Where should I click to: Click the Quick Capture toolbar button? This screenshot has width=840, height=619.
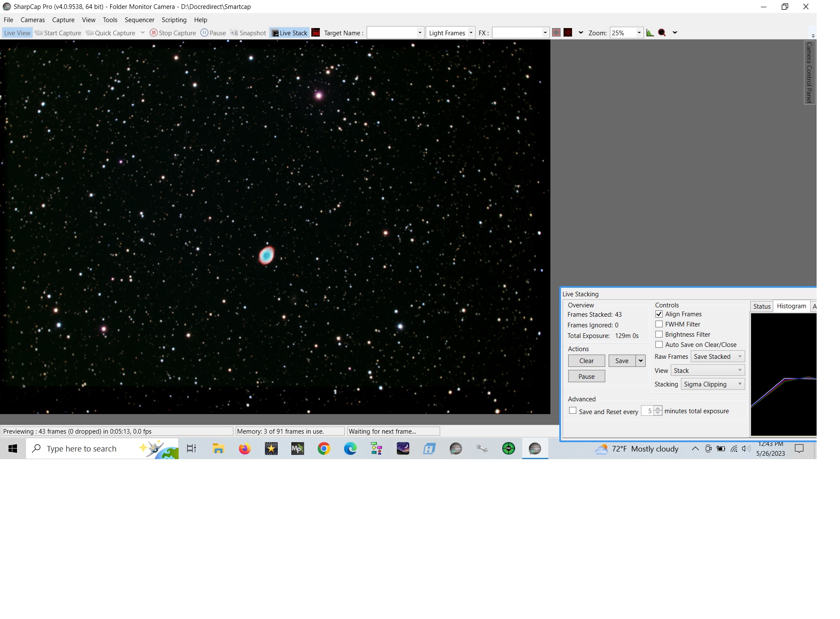click(111, 33)
